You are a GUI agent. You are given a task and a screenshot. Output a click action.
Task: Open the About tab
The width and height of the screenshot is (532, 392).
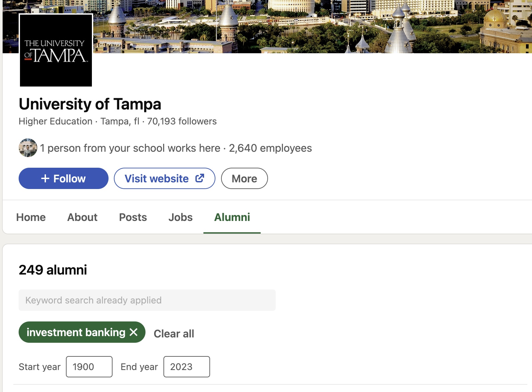[x=82, y=217]
